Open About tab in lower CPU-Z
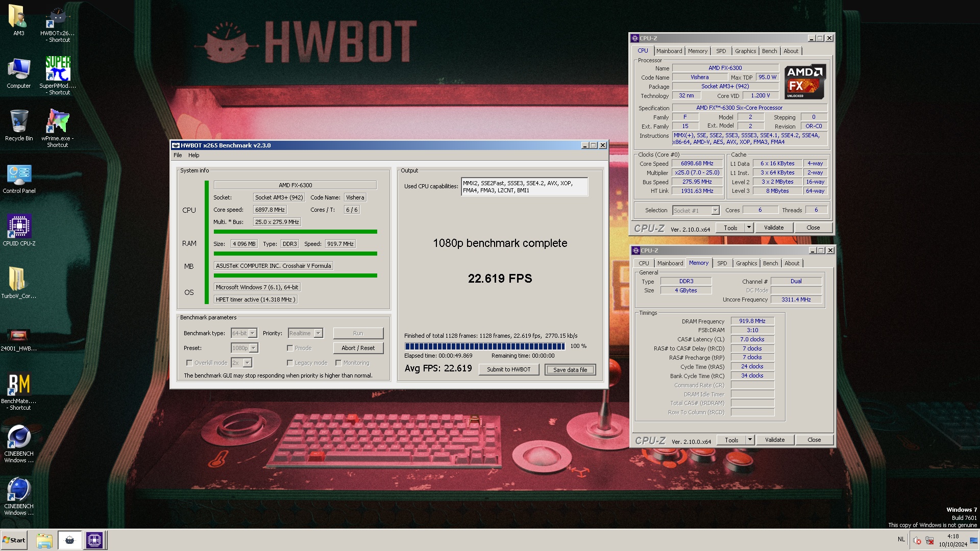This screenshot has width=980, height=551. tap(792, 263)
